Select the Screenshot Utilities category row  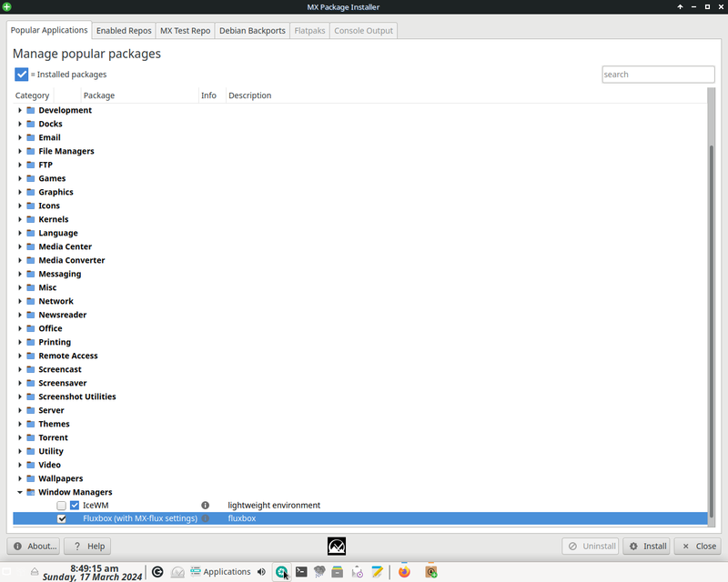pos(359,396)
